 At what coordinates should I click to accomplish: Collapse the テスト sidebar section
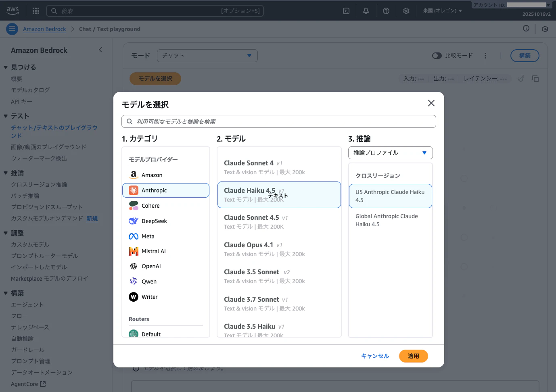6,116
